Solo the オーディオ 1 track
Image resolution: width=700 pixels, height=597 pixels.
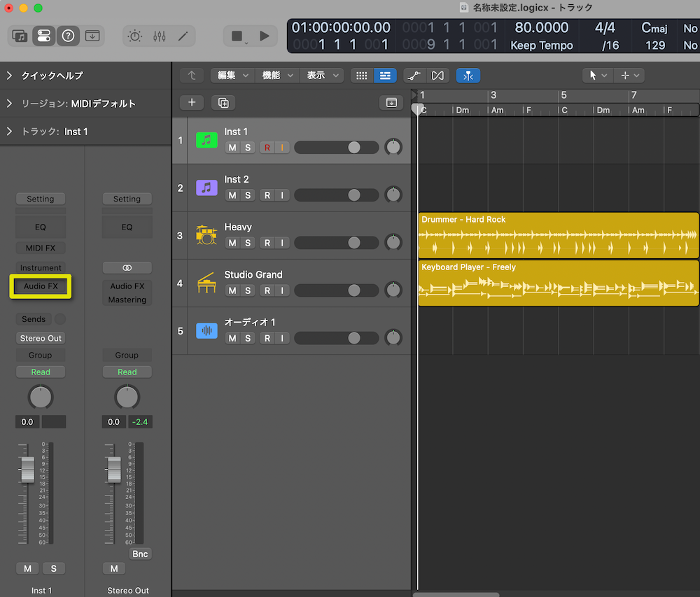248,339
